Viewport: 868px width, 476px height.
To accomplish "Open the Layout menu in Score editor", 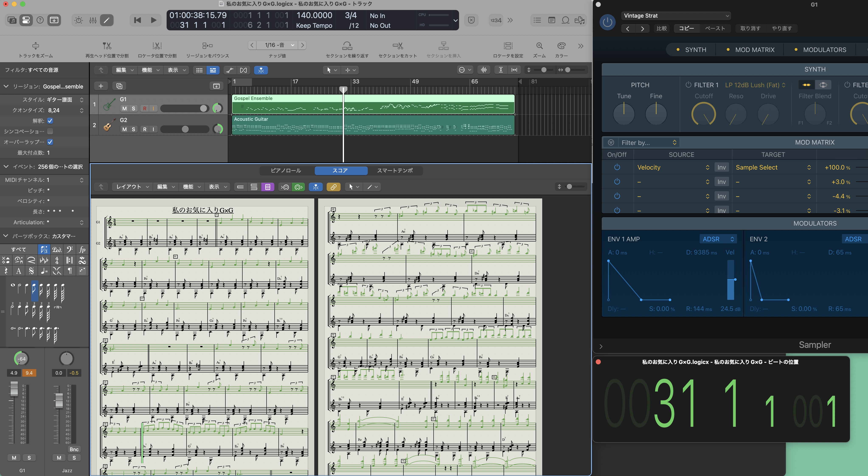I will tap(132, 187).
